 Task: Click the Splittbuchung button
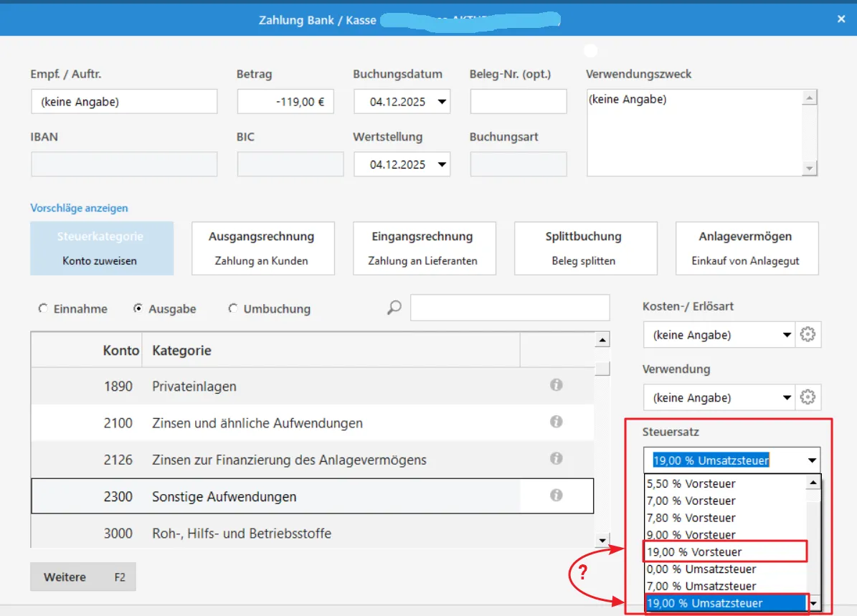(585, 248)
